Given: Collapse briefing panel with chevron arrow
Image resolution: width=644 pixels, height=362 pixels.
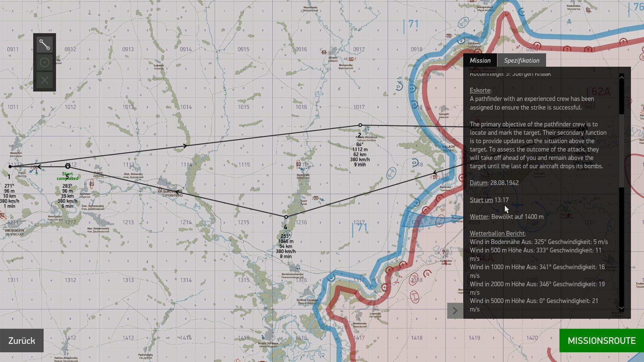Looking at the screenshot, I should point(455,311).
